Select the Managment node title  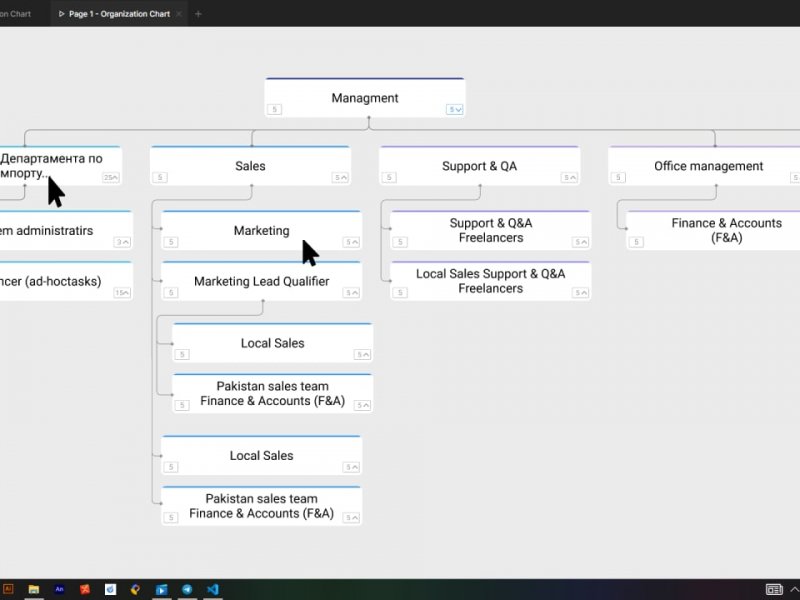365,98
